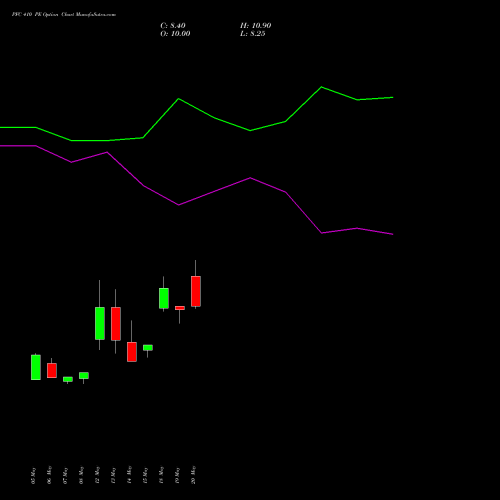Click the '12 May' date label

(x=97, y=475)
